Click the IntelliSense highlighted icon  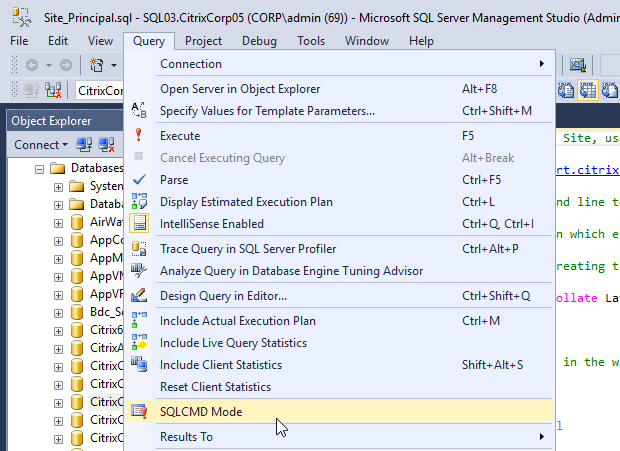tap(139, 223)
